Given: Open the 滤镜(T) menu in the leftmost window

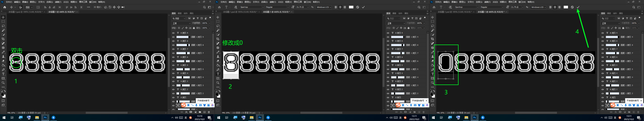Looking at the screenshot, I should coord(58,2).
